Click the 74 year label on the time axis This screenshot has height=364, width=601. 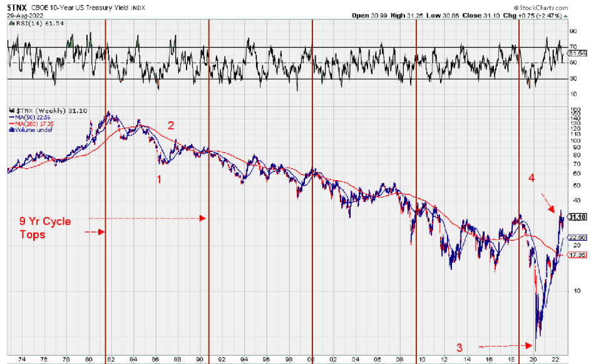pyautogui.click(x=22, y=360)
